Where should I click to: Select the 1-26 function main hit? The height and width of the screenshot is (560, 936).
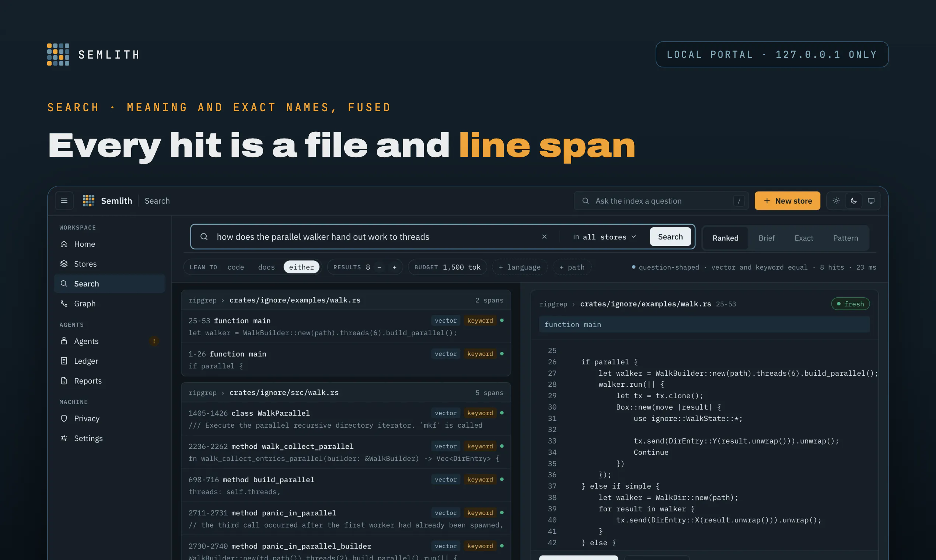point(346,360)
